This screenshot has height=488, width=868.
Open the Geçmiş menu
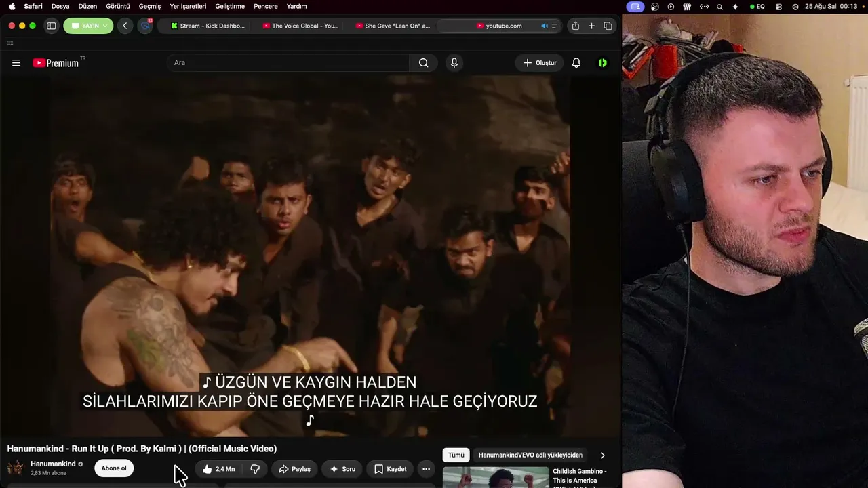coord(150,6)
